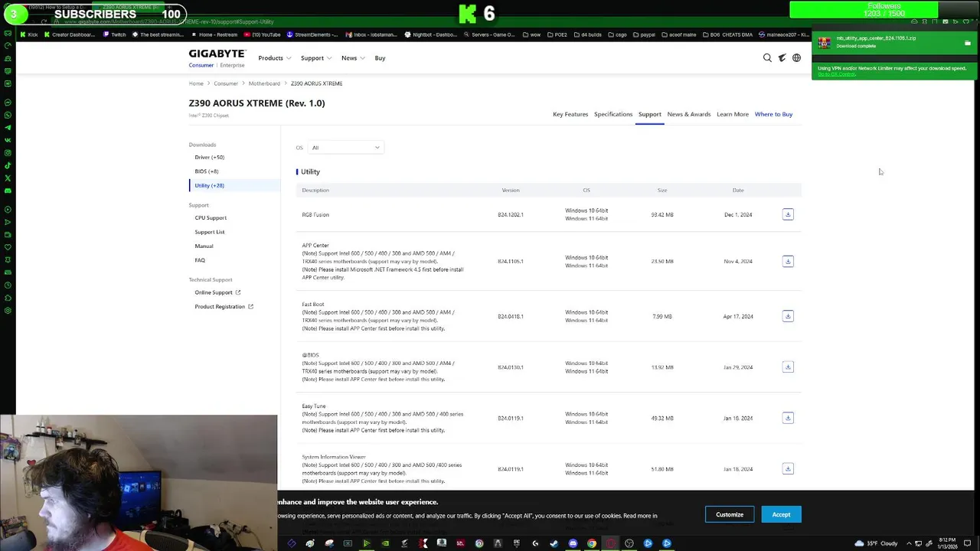Open Manual in sidebar
This screenshot has width=980, height=551.
(204, 246)
